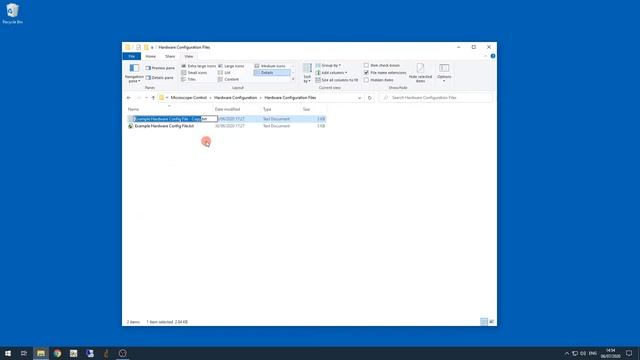Show hidden system tray icons
This screenshot has height=360, width=640.
pyautogui.click(x=567, y=353)
